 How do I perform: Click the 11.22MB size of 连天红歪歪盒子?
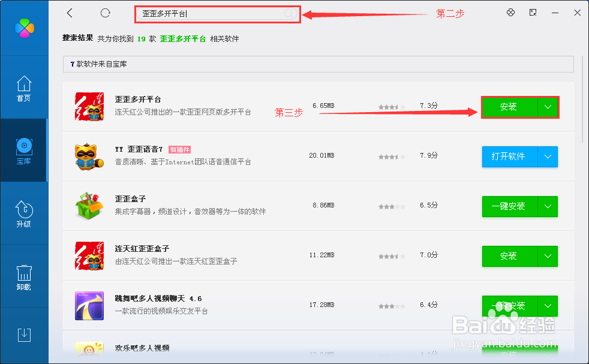pos(322,255)
